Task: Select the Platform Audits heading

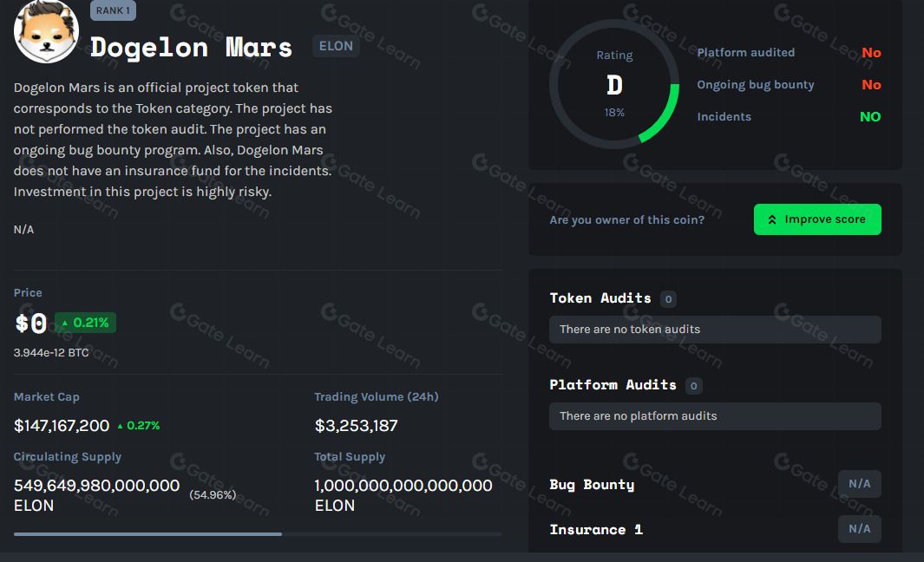Action: click(x=613, y=385)
